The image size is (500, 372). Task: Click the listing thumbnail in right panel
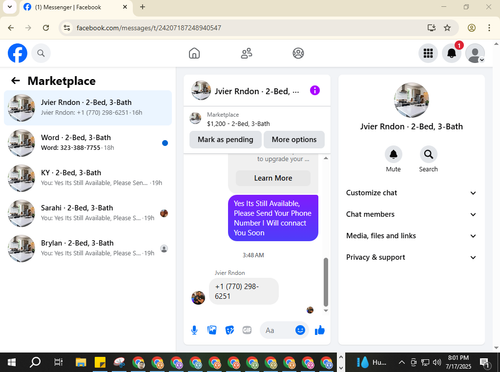411,100
